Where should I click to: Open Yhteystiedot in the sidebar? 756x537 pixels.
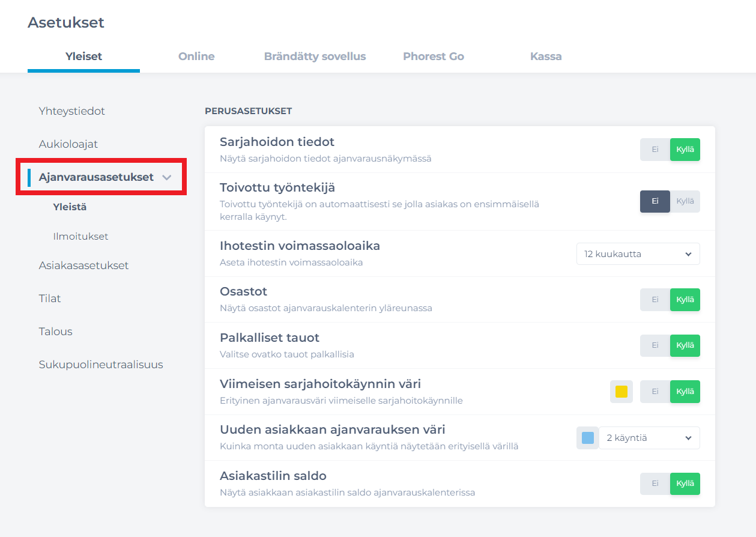click(x=72, y=111)
